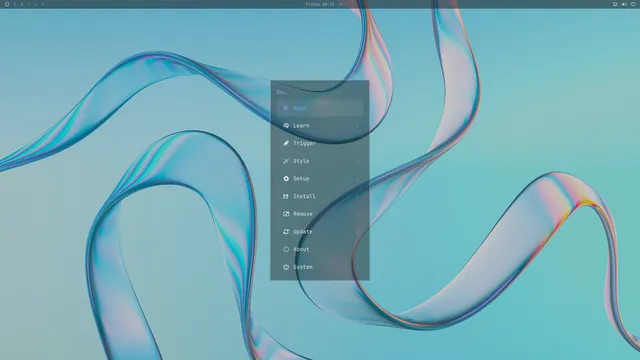640x360 pixels.
Task: Click the Install package icon
Action: (286, 196)
